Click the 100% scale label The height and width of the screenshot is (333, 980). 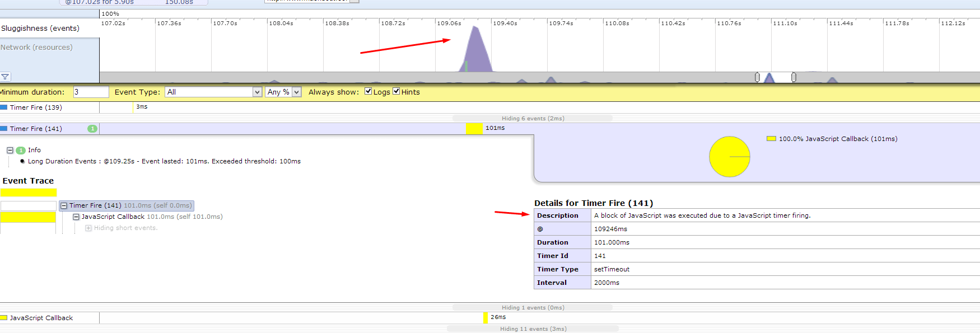tap(110, 13)
